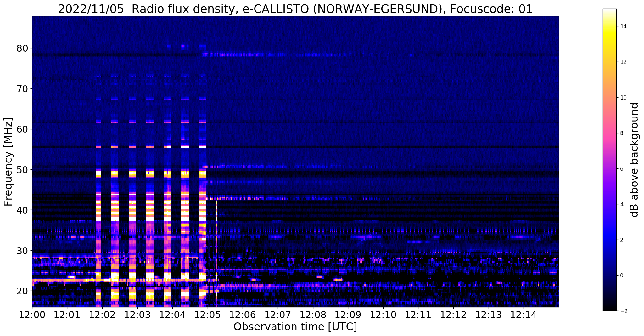This screenshot has width=644, height=336.
Task: Click the plot title mentioning NORWAY-EGERSUND
Action: (295, 9)
